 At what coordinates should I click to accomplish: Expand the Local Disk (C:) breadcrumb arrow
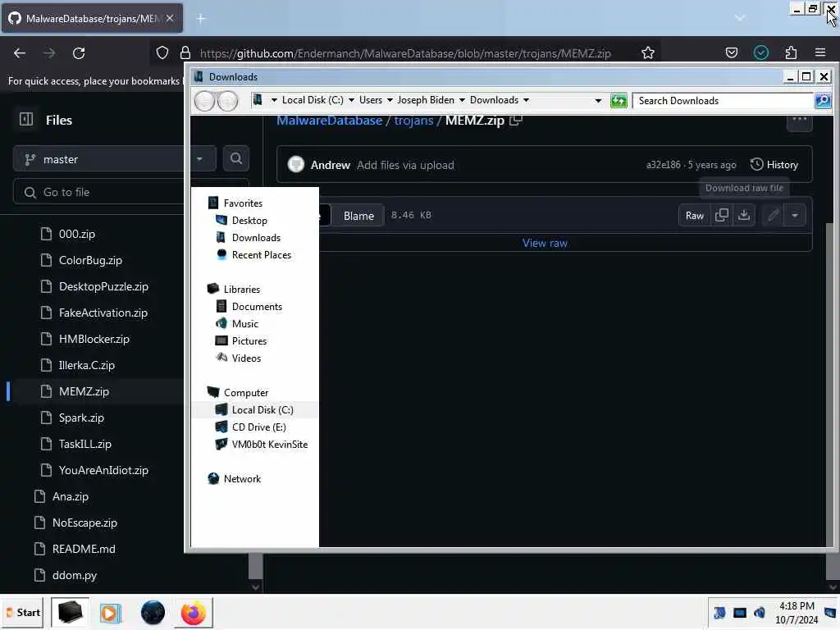[x=351, y=100]
